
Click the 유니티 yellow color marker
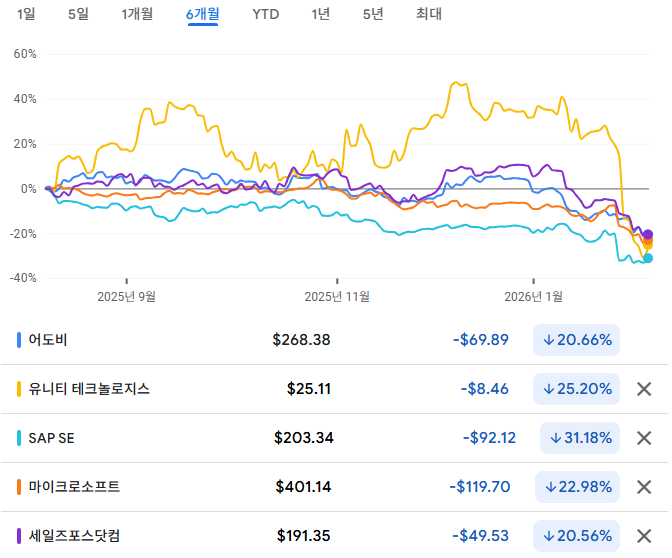[x=19, y=389]
